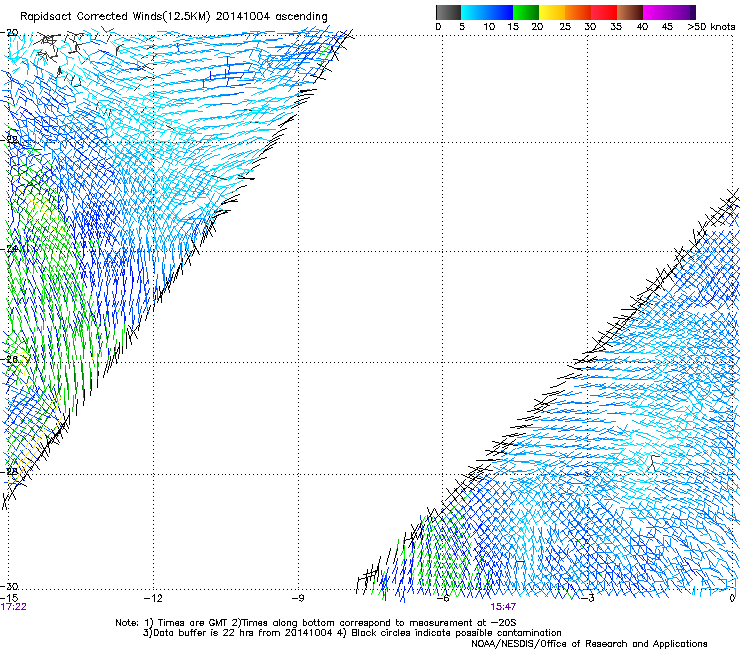Click the Rapidscat Corrected Winds title text

coord(174,17)
